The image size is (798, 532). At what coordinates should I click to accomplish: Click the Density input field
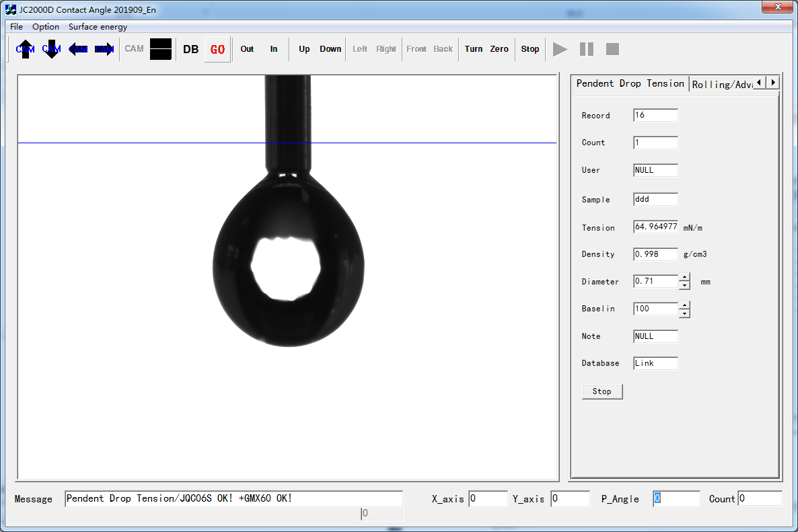[655, 254]
